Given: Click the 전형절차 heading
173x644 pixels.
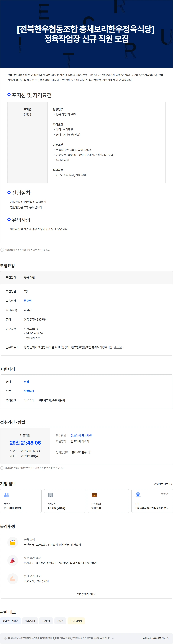Looking at the screenshot, I should point(21,193).
